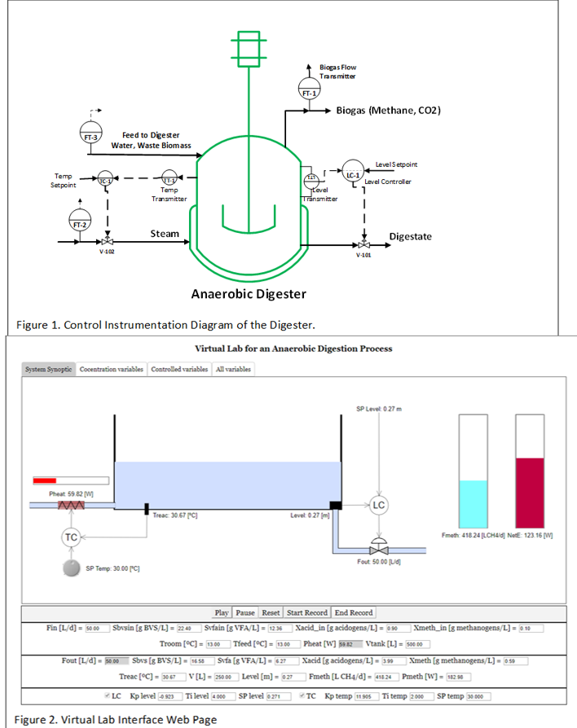Select valve V-102 on steam line
577x728 pixels.
click(x=107, y=242)
